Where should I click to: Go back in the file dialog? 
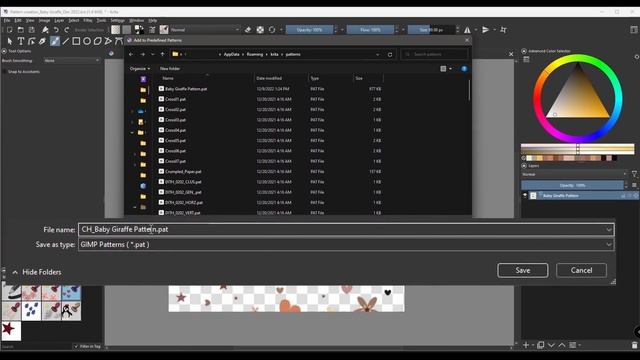coord(131,54)
